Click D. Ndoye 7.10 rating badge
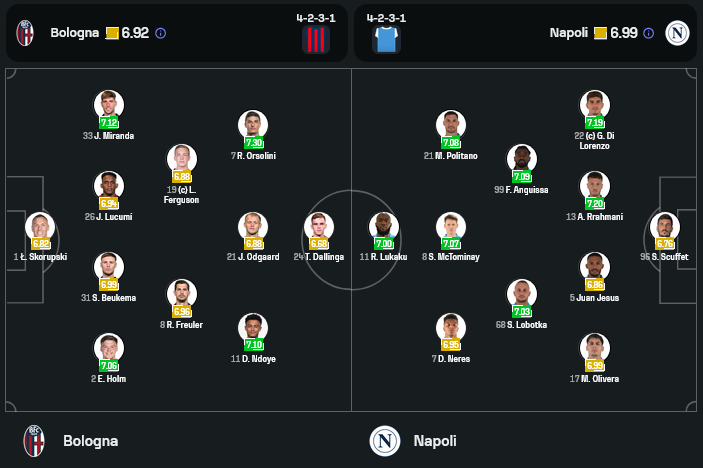The image size is (703, 468). [x=254, y=345]
